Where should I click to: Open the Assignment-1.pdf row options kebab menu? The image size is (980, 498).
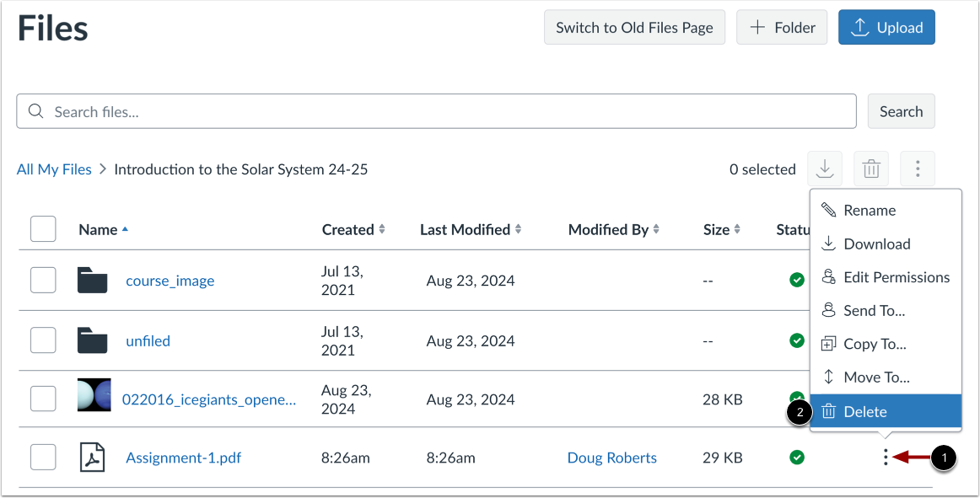(x=885, y=458)
